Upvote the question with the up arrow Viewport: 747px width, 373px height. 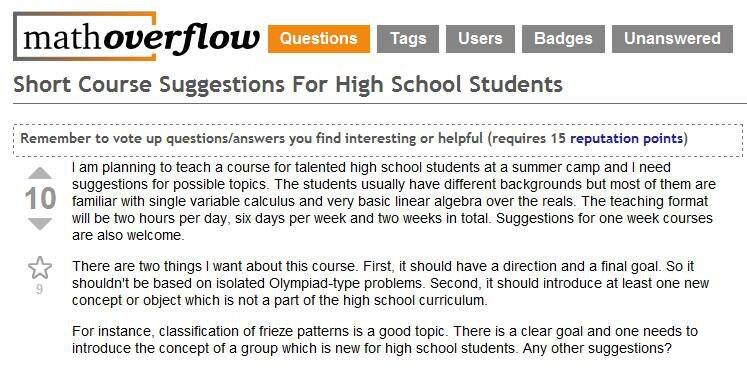pos(40,173)
